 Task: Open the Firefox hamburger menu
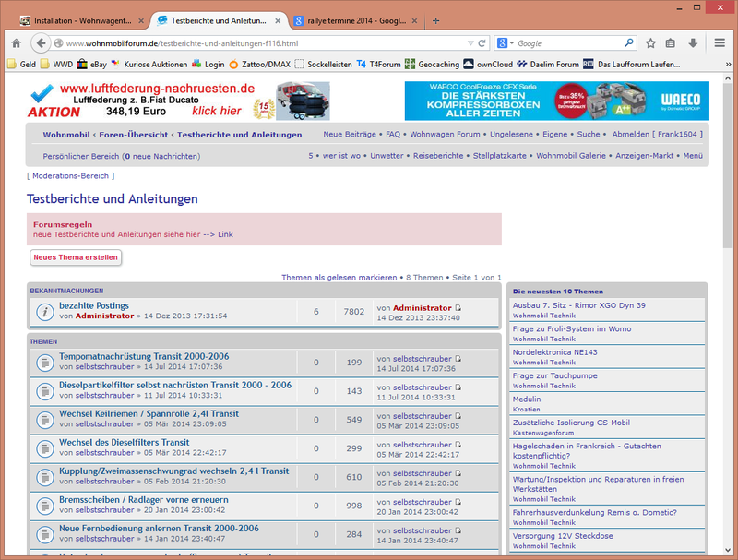[720, 42]
